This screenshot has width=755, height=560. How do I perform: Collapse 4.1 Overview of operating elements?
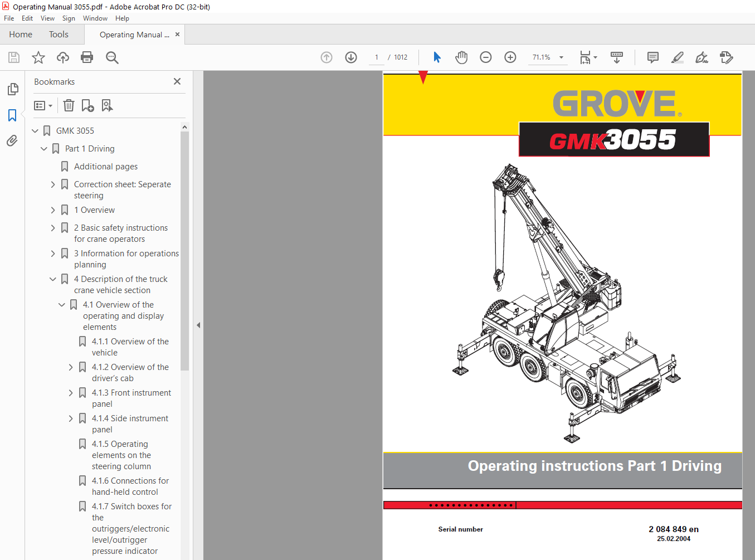click(62, 305)
